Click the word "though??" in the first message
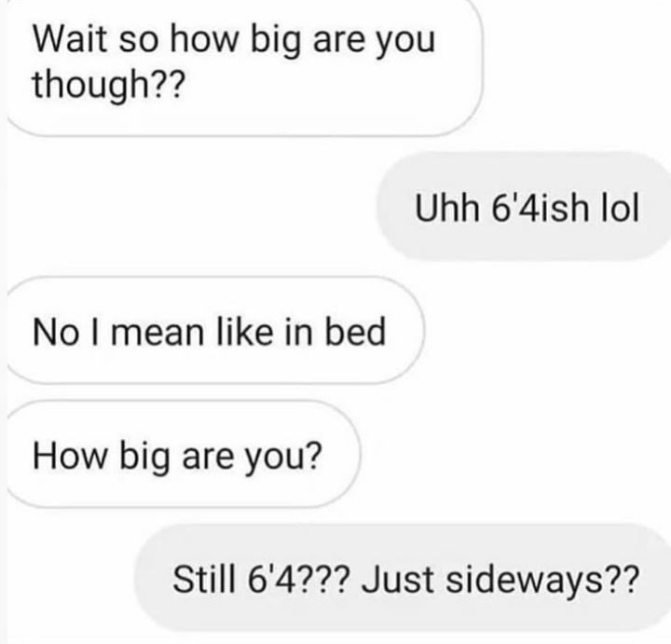 pos(110,84)
